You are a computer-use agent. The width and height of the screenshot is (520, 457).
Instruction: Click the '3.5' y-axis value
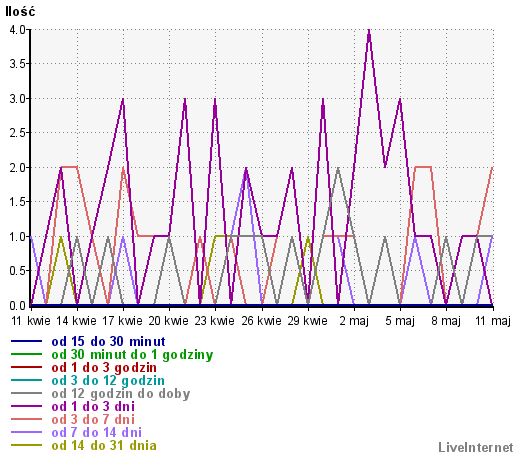pos(18,64)
